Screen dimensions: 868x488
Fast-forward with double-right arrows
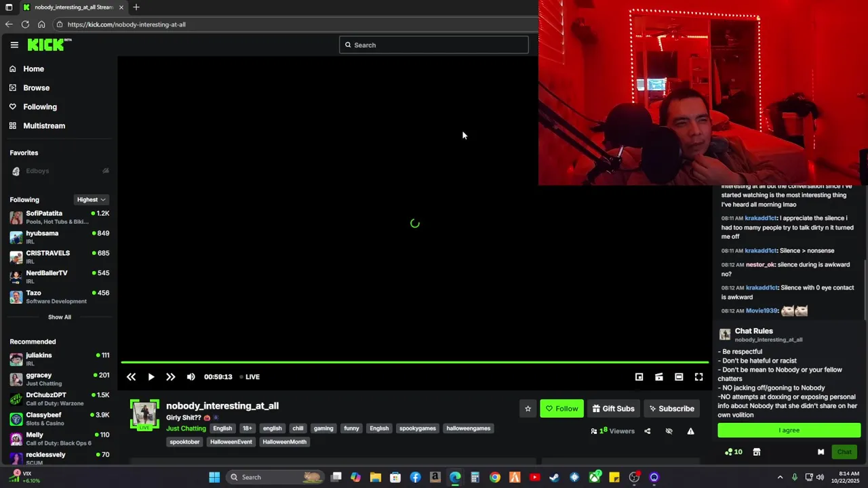[171, 377]
